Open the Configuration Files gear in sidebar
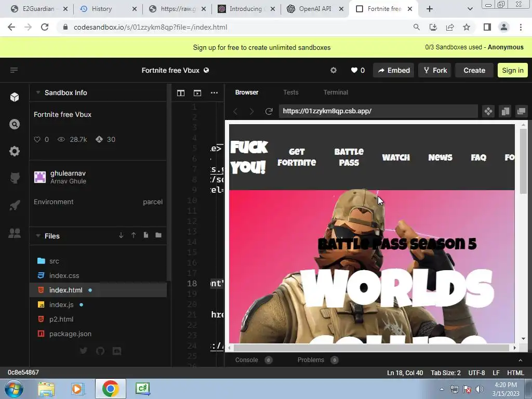 14,151
